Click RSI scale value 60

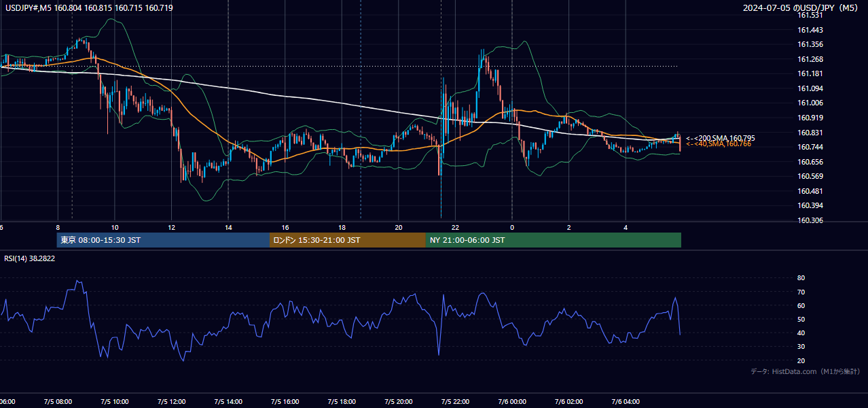tap(801, 305)
